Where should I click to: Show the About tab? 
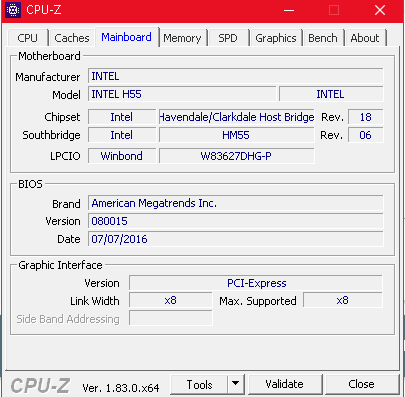(x=365, y=38)
